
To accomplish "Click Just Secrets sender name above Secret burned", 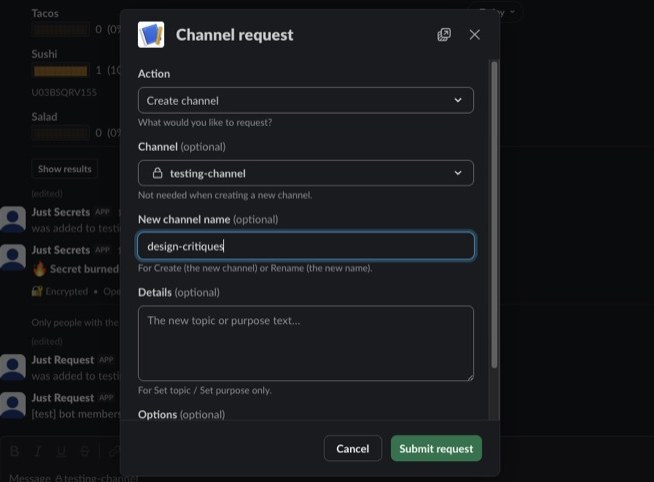I will [61, 250].
